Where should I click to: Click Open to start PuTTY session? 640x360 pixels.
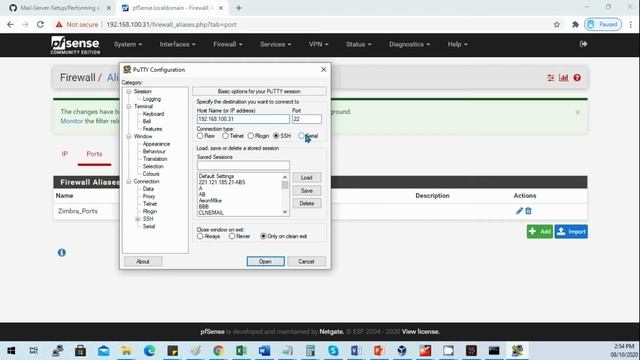tap(265, 261)
